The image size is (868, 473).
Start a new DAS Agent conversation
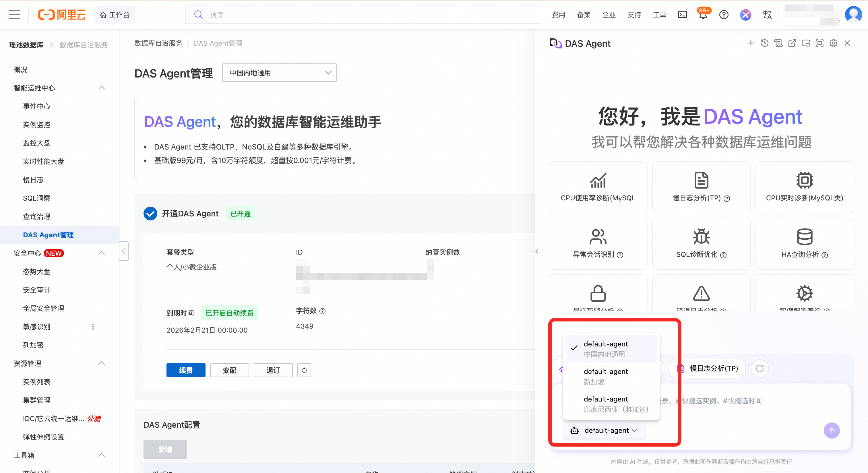(x=750, y=43)
